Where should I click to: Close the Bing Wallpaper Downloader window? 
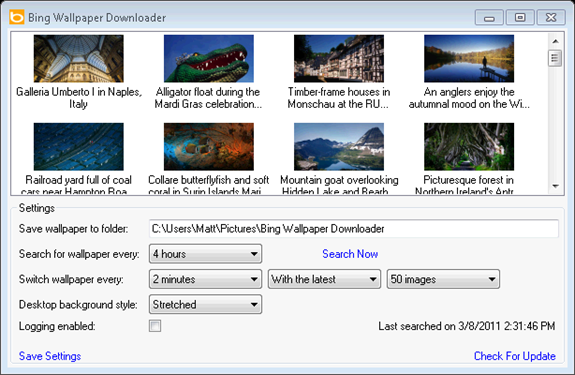coord(551,18)
